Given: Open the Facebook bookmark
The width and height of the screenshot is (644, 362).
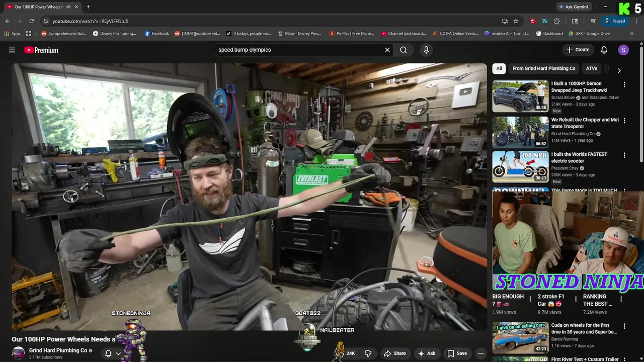Looking at the screenshot, I should (x=157, y=34).
